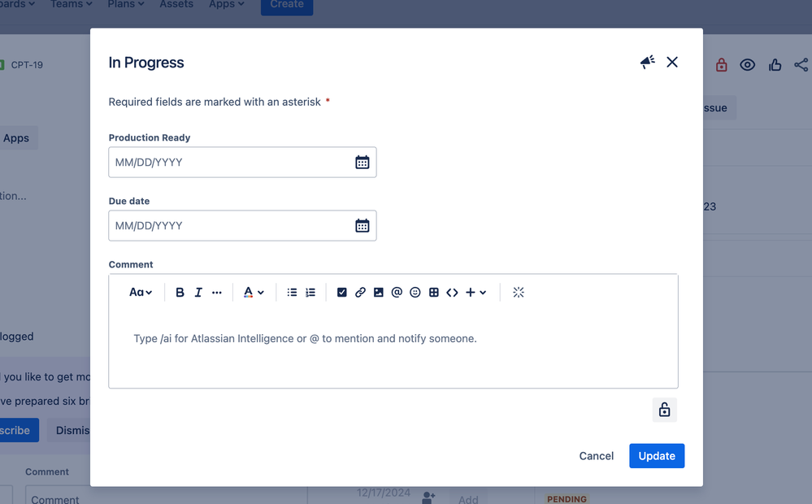This screenshot has height=504, width=812.
Task: Insert an action item checkbox
Action: pos(341,293)
